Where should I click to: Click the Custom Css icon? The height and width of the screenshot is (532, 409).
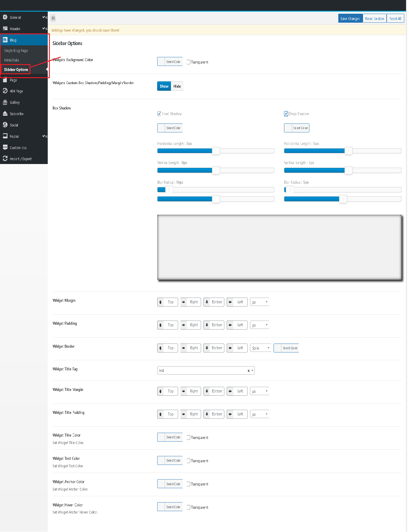click(x=5, y=147)
